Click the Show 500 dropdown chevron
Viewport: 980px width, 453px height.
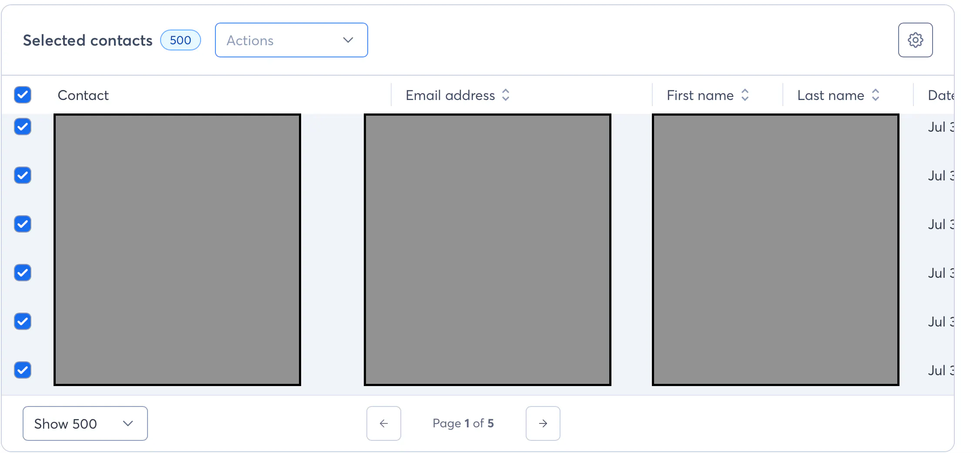pos(128,423)
